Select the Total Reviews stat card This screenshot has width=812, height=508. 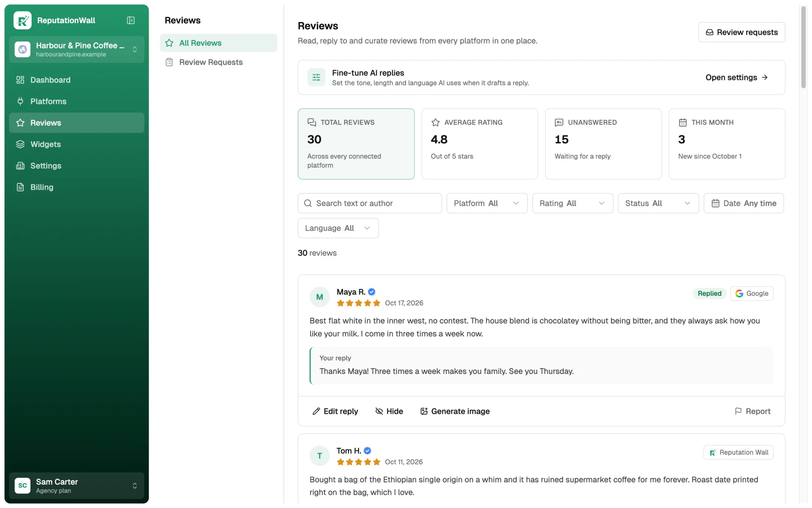(x=356, y=144)
